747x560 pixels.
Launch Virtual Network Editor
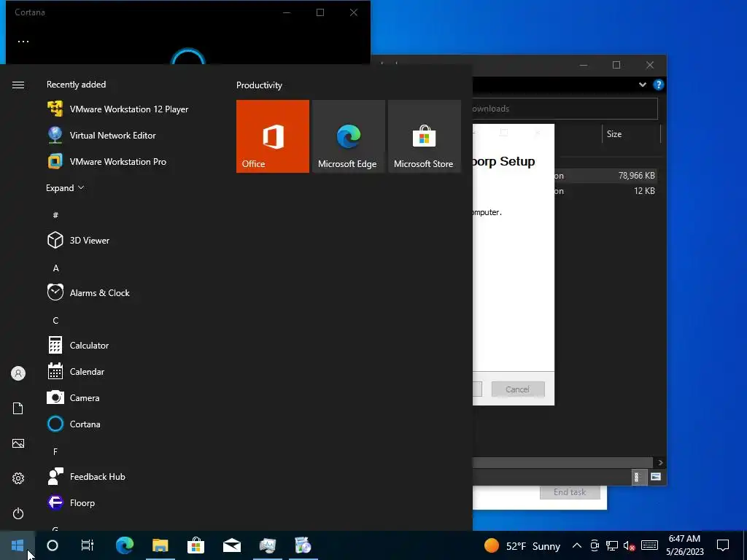click(x=102, y=135)
